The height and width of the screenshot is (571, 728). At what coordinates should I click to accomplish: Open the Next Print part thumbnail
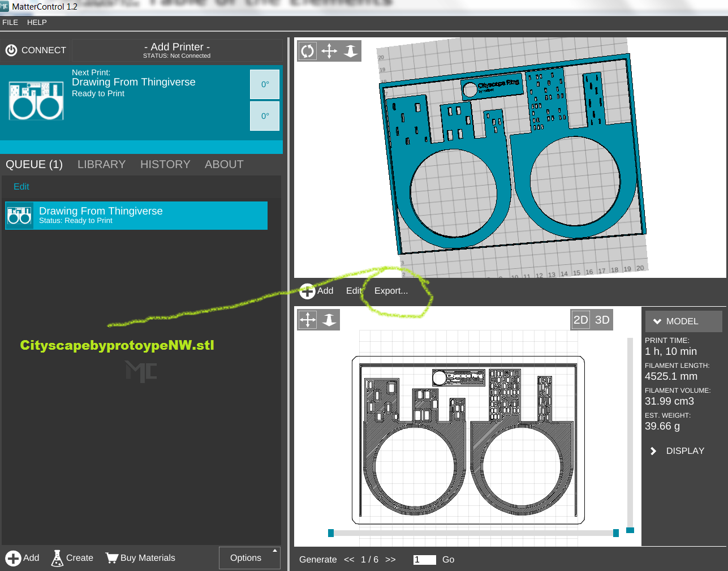pyautogui.click(x=36, y=101)
